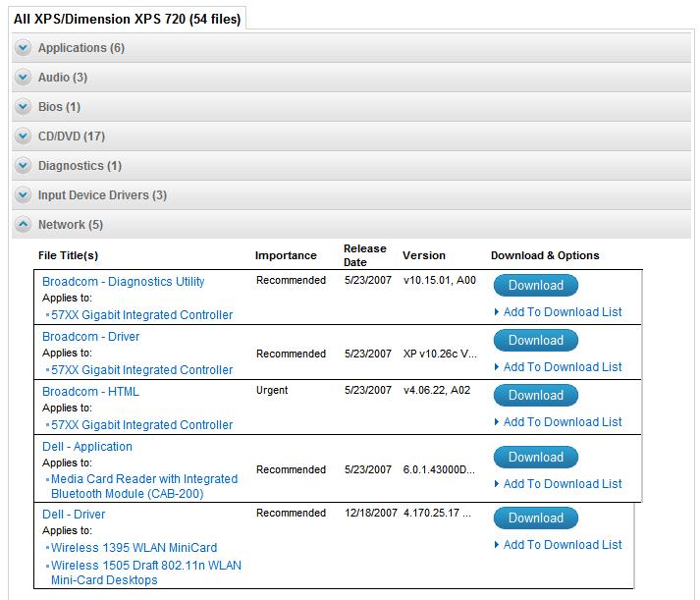Click the Download & Options column header

click(x=545, y=255)
